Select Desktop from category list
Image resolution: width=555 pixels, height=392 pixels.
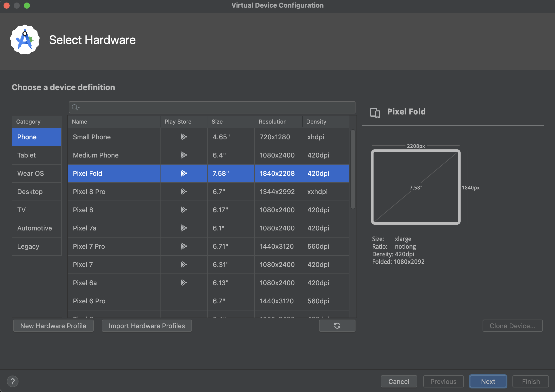30,191
